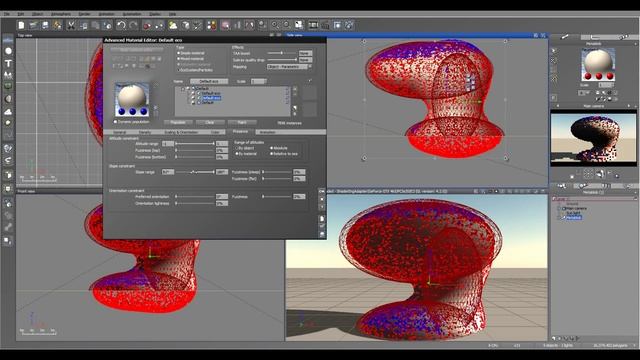This screenshot has height=360, width=640.
Task: Click the Preferred orientation slider
Action: (x=195, y=196)
